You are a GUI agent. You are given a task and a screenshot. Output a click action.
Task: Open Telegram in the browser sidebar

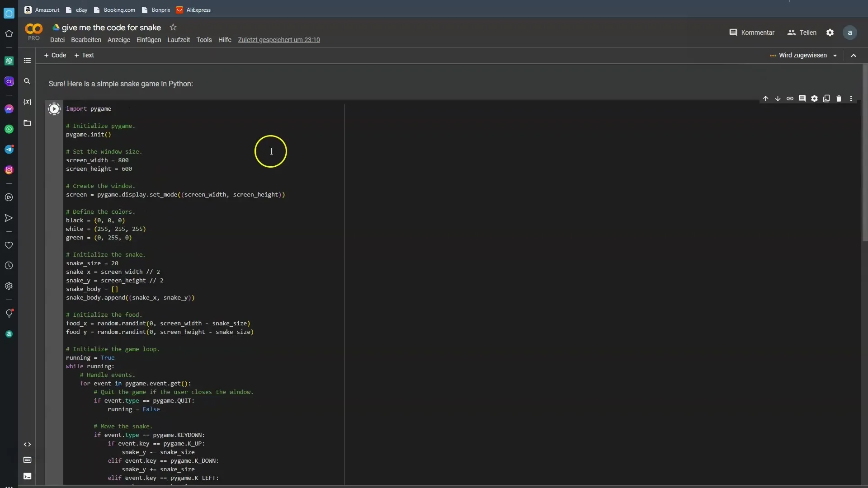[x=9, y=150]
